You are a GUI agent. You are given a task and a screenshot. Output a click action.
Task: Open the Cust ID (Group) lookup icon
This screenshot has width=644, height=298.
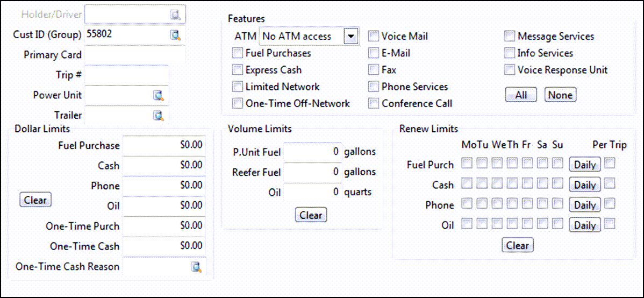(175, 35)
